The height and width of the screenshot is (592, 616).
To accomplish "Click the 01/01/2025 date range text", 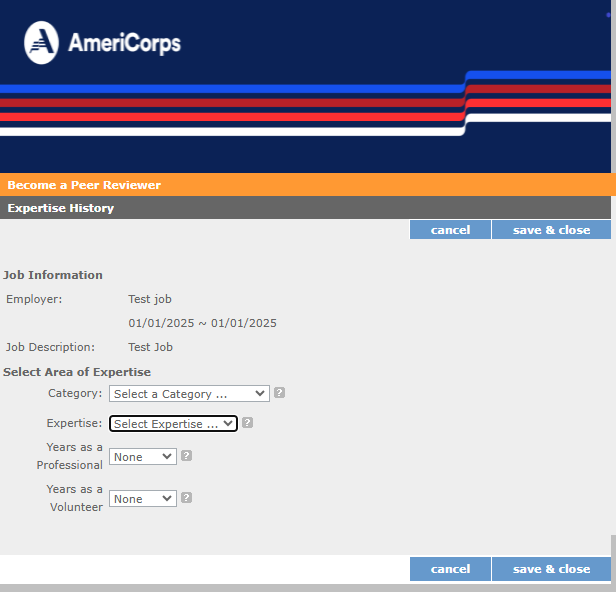I will pos(202,323).
